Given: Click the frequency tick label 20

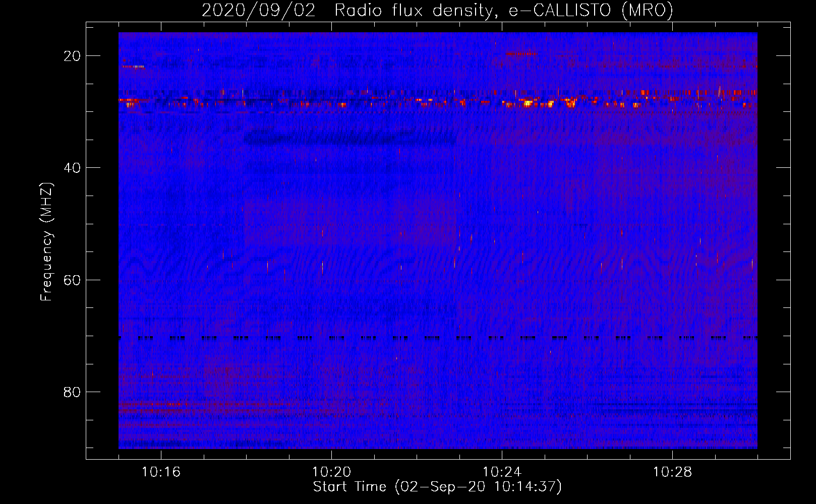Looking at the screenshot, I should tap(72, 56).
